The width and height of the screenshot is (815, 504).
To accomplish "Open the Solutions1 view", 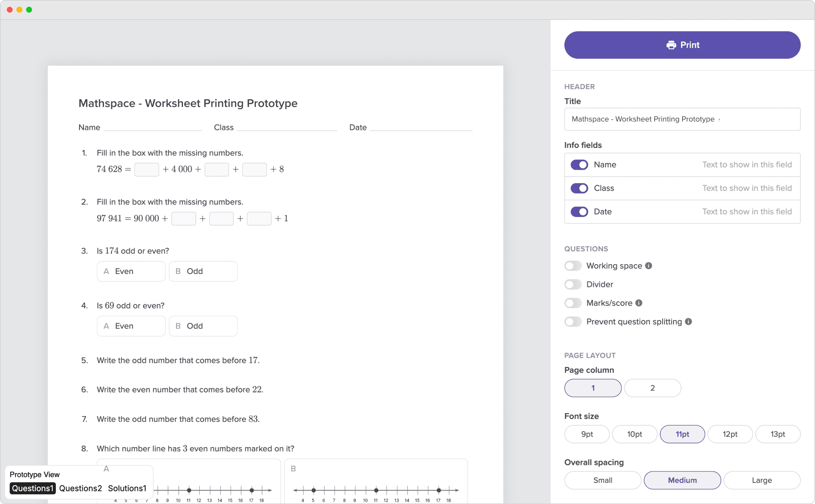I will [127, 488].
